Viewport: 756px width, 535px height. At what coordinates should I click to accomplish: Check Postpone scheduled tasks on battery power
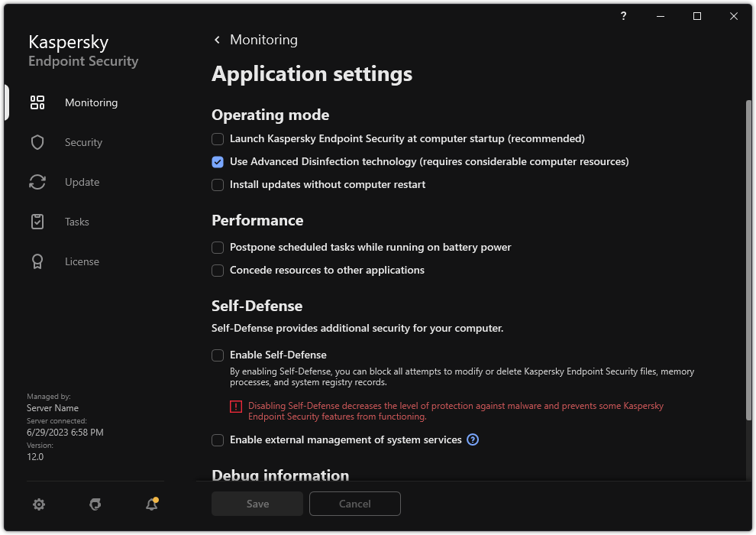218,248
